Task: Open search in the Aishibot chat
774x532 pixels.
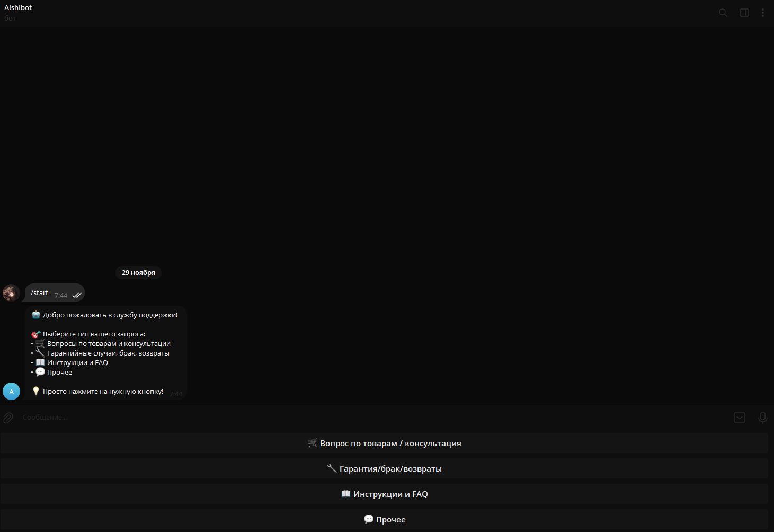Action: pyautogui.click(x=723, y=13)
